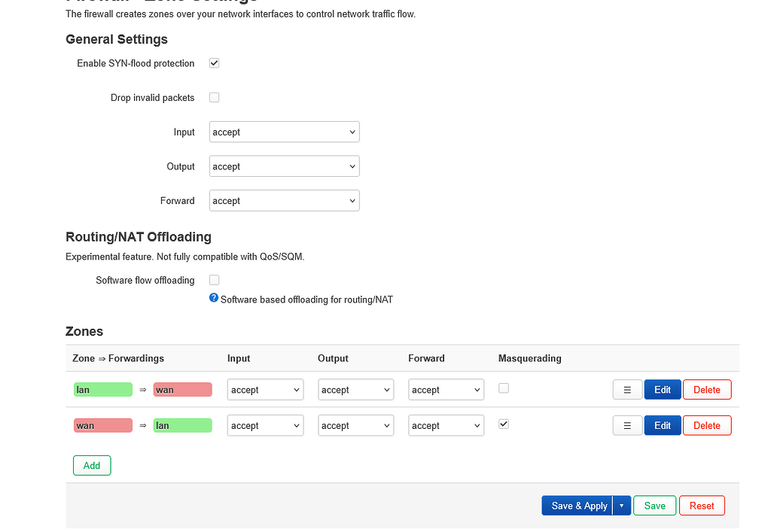Open extra options menu for wan zone row
The image size is (771, 532).
(x=627, y=425)
